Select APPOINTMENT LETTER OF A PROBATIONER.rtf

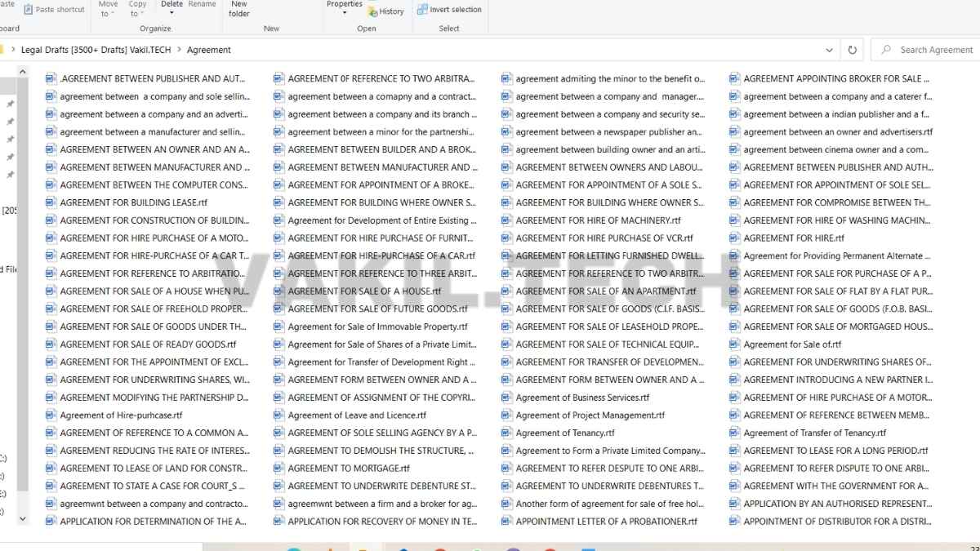tap(606, 522)
